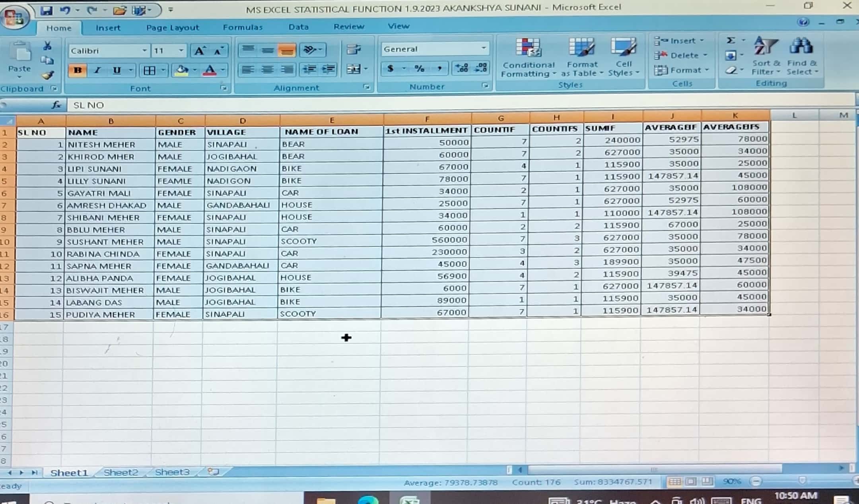Toggle Italic formatting

coord(97,70)
